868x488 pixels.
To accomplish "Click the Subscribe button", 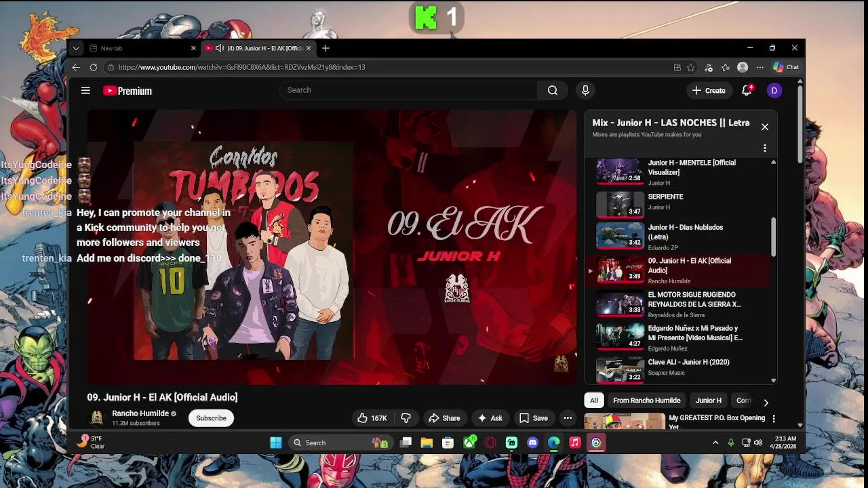I will 211,418.
